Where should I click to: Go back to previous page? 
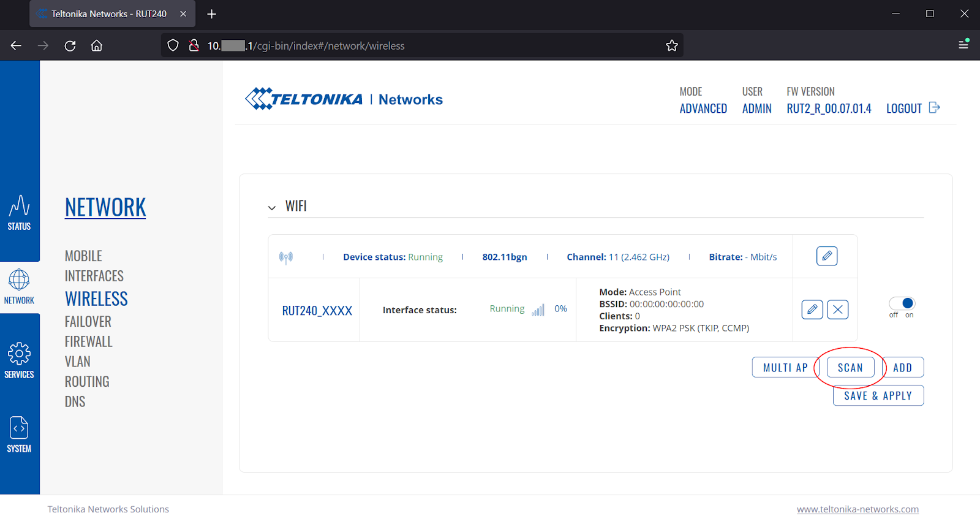[x=17, y=45]
